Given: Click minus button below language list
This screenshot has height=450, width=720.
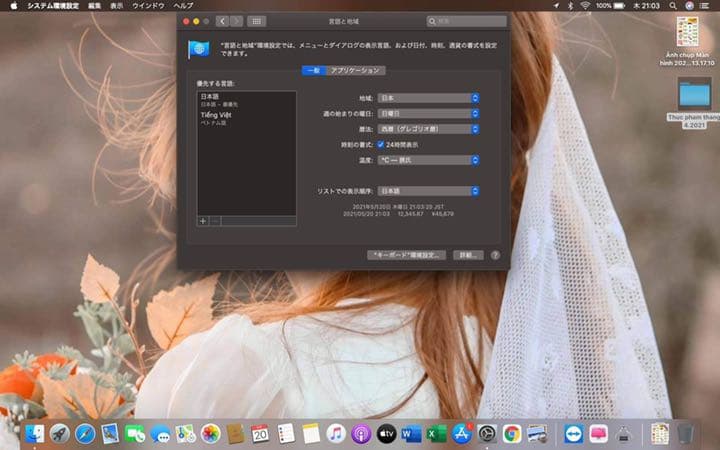Looking at the screenshot, I should 215,221.
